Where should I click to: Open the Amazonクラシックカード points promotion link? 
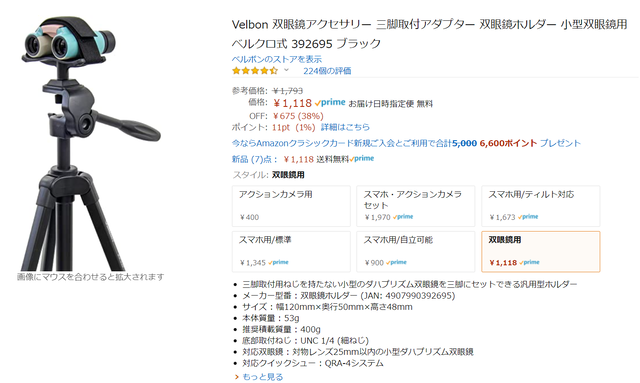(x=406, y=143)
